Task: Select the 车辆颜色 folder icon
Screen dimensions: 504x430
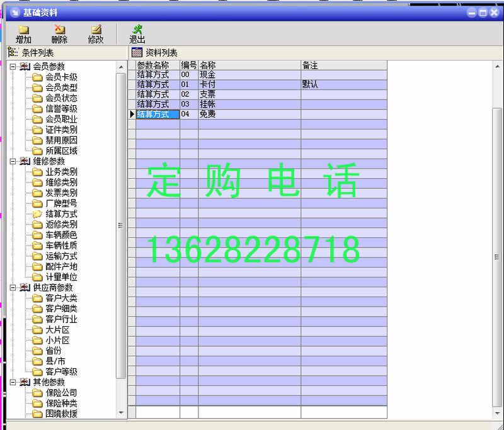Action: pyautogui.click(x=37, y=235)
